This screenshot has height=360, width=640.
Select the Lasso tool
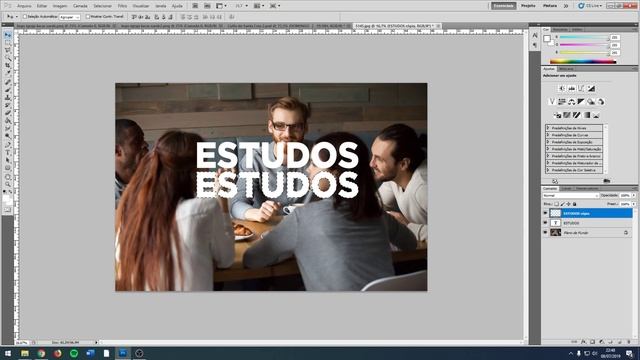point(8,50)
